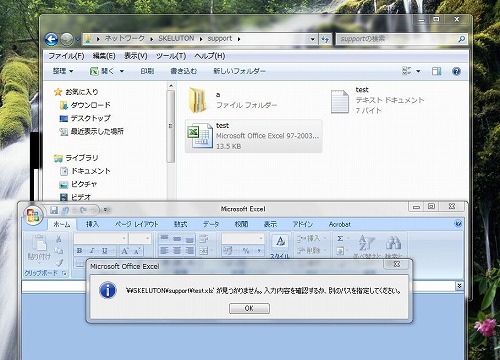
Task: Open the address bar history dropdown
Action: tap(312, 39)
